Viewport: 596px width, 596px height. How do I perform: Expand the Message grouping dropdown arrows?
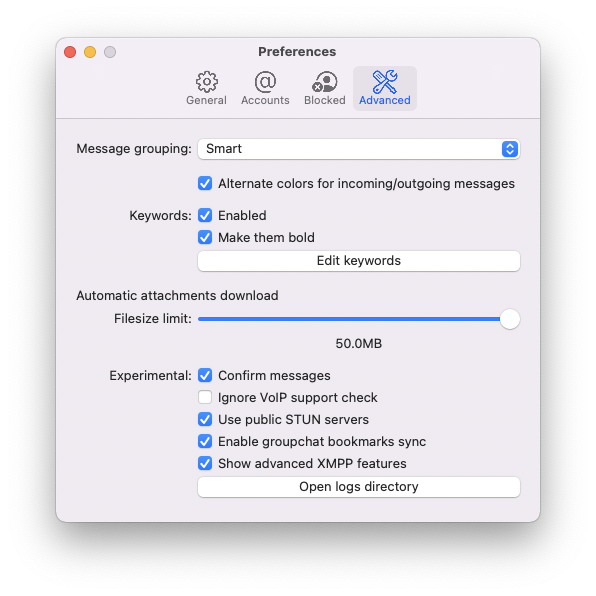click(x=510, y=149)
